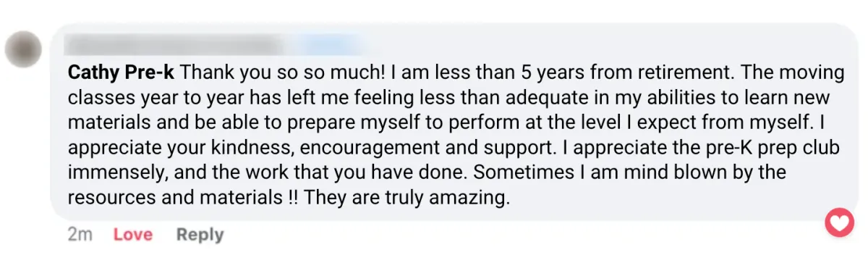Screen dimensions: 868x263
Task: Click Reply under the comment
Action: click(200, 235)
